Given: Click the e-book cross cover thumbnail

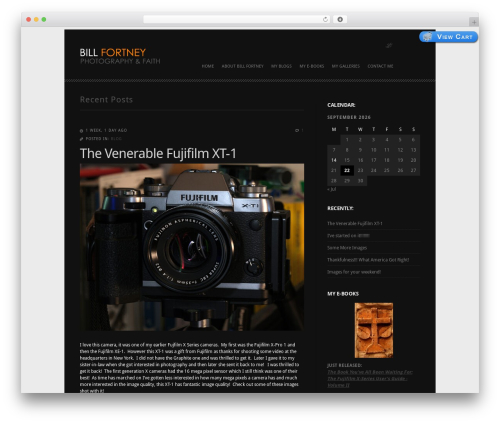Looking at the screenshot, I should click(374, 330).
